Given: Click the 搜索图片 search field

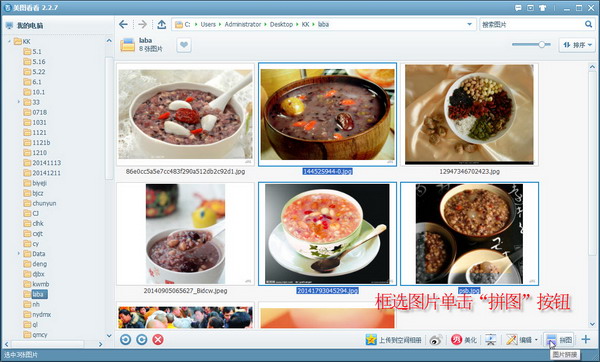Looking at the screenshot, I should [x=532, y=24].
